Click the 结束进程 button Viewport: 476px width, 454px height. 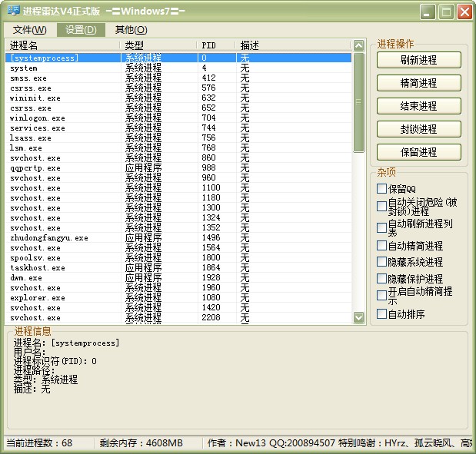point(419,106)
